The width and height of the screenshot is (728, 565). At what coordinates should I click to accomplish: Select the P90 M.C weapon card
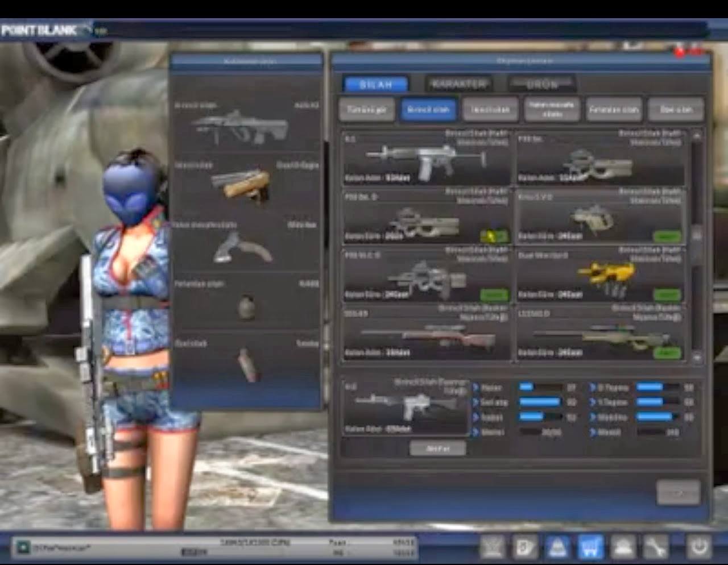pos(427,275)
